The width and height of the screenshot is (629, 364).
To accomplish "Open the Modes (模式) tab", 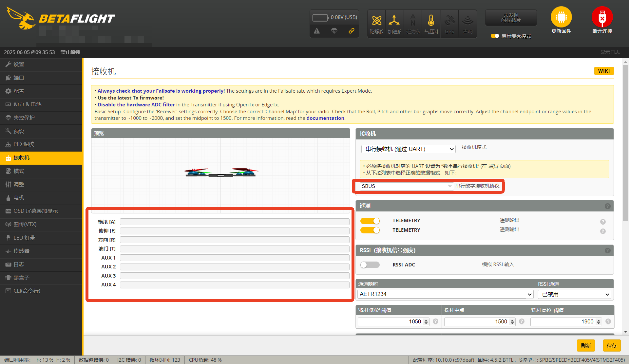I will (41, 171).
